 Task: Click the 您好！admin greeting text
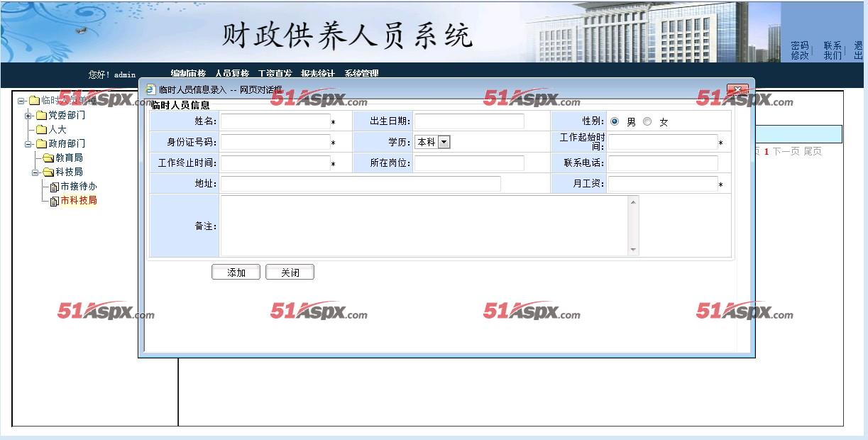click(112, 75)
